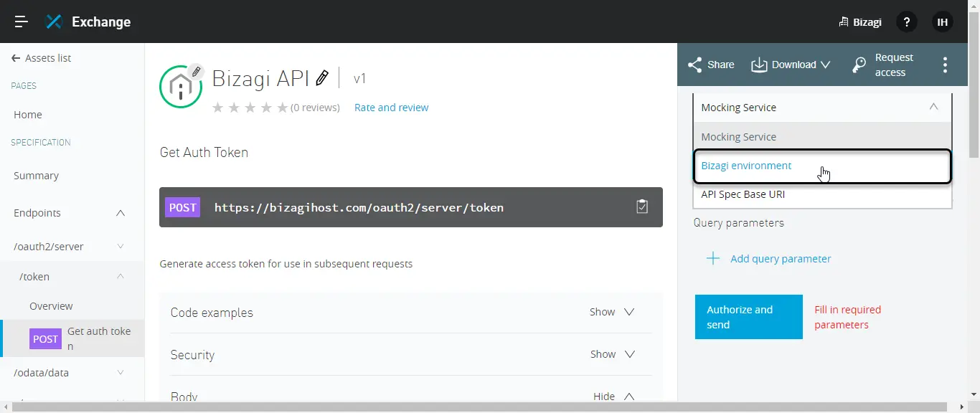980x413 pixels.
Task: Click the Bizagi organization building icon
Action: 844,22
